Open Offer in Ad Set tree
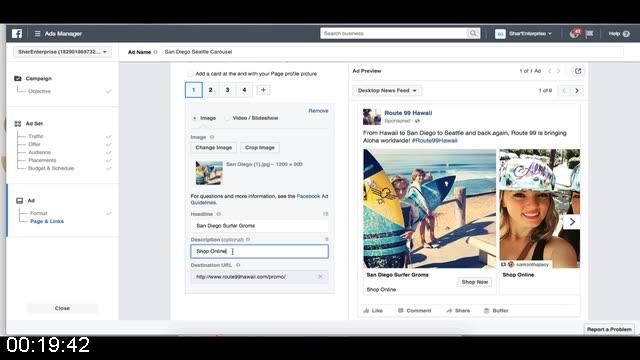This screenshot has width=640, height=360. click(x=34, y=144)
